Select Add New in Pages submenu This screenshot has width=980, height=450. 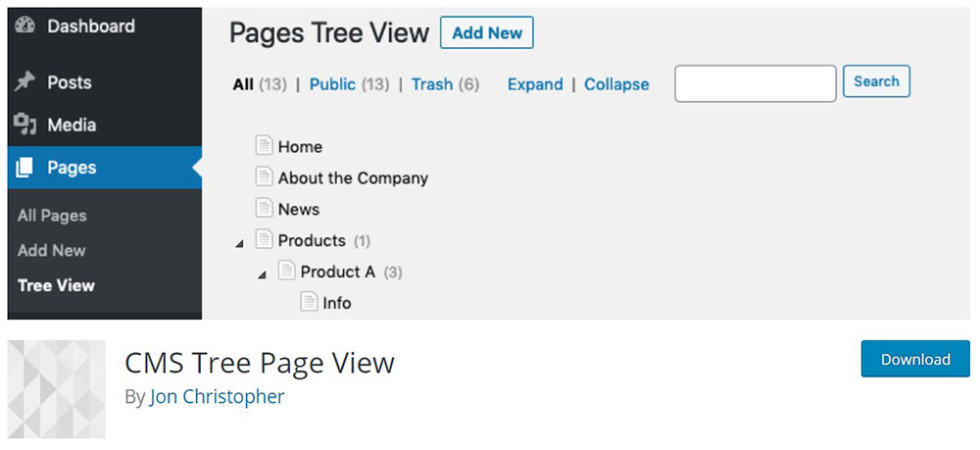click(52, 250)
